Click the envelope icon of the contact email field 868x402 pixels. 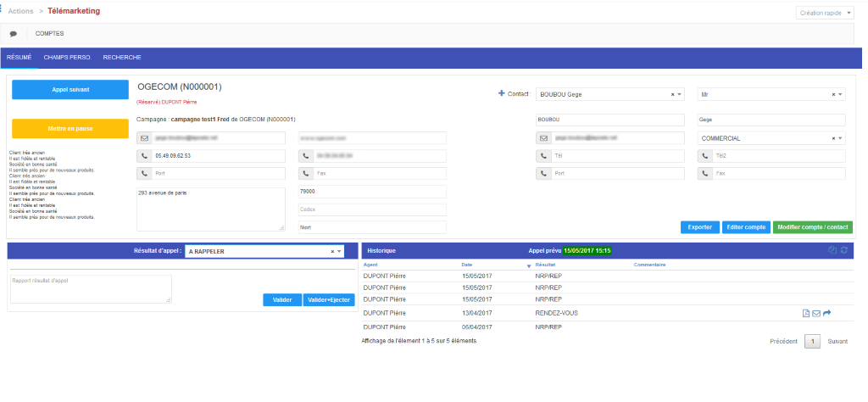(543, 138)
